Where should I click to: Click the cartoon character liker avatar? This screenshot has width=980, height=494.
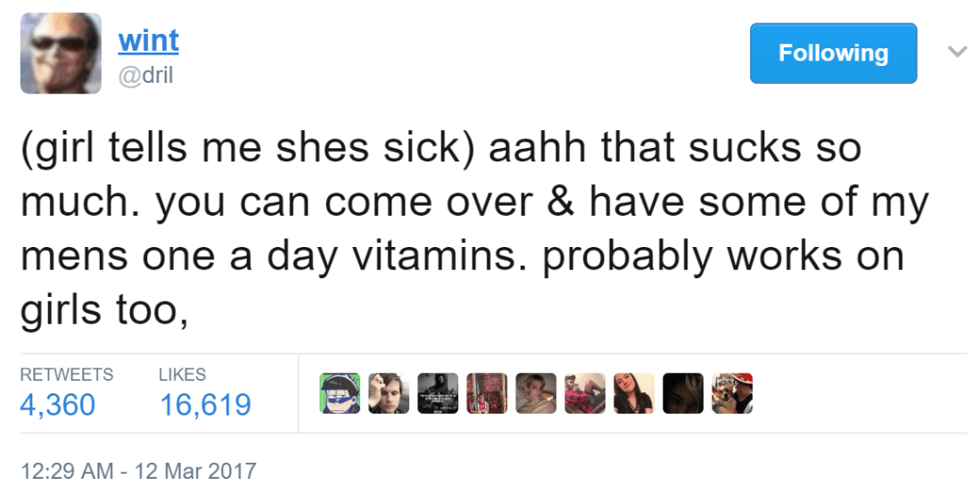pos(339,393)
